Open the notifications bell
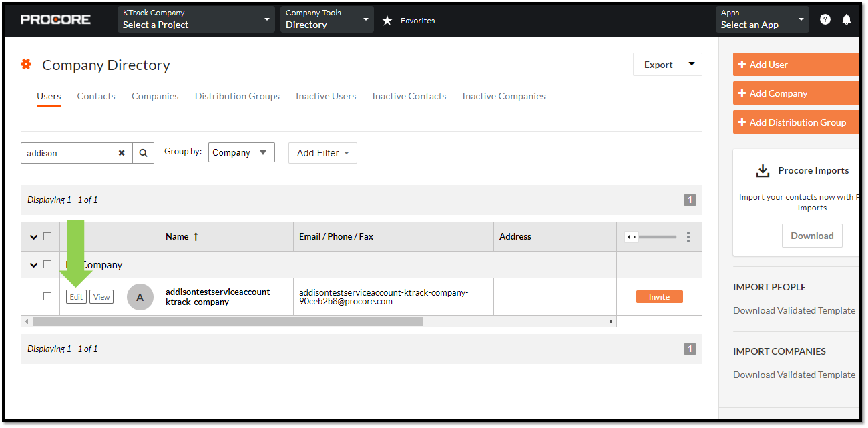Viewport: 868px width, 428px height. (847, 19)
